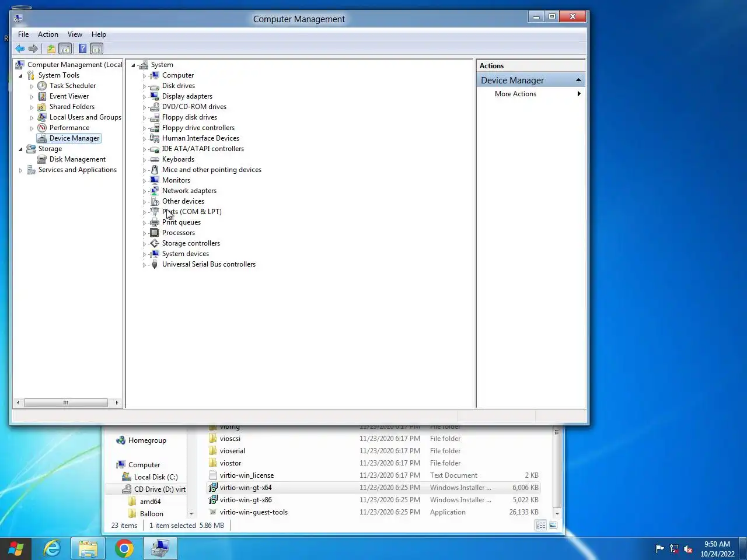Toggle Show/Hide Action Pane toolbar button

pyautogui.click(x=97, y=49)
